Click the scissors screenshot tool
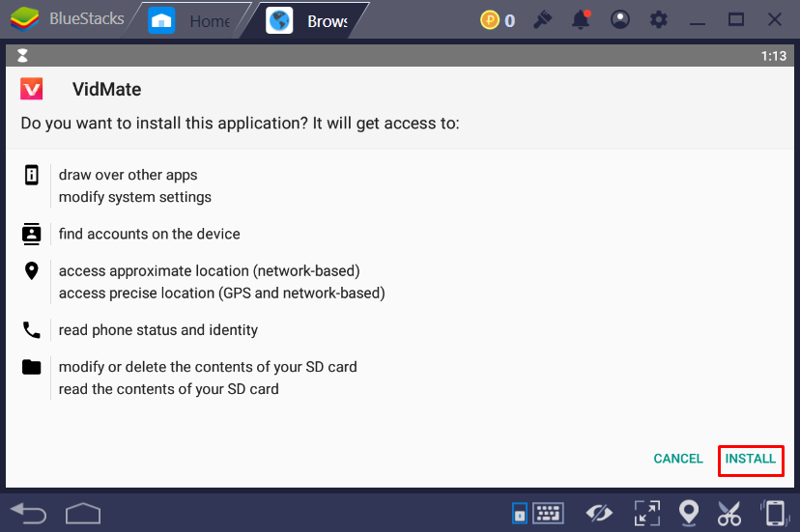 pyautogui.click(x=729, y=512)
